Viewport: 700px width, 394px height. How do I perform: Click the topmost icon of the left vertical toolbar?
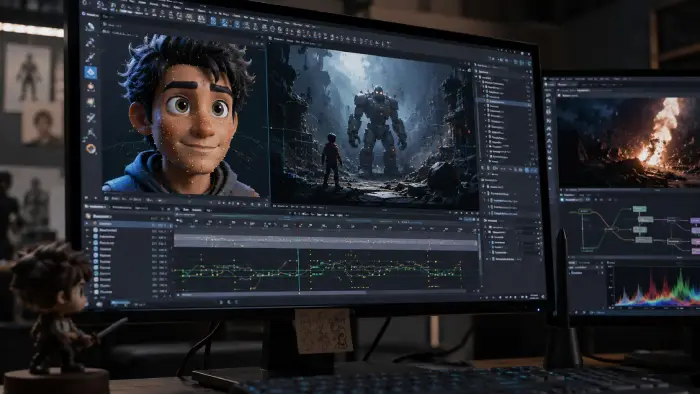pos(90,27)
